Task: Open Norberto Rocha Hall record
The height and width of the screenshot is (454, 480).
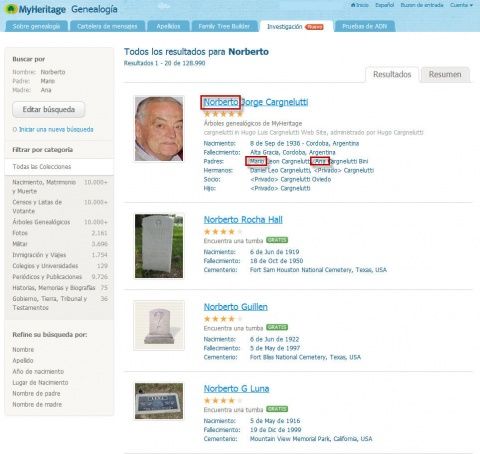Action: point(243,220)
